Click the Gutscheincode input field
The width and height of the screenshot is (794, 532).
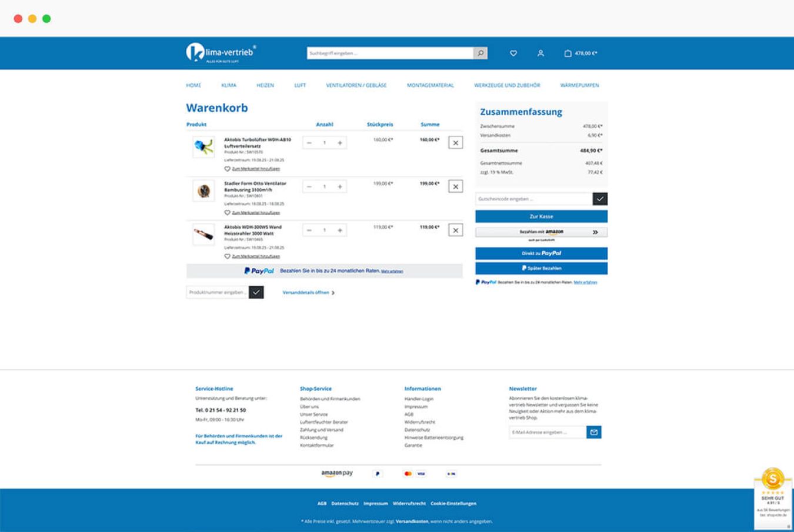pyautogui.click(x=533, y=199)
